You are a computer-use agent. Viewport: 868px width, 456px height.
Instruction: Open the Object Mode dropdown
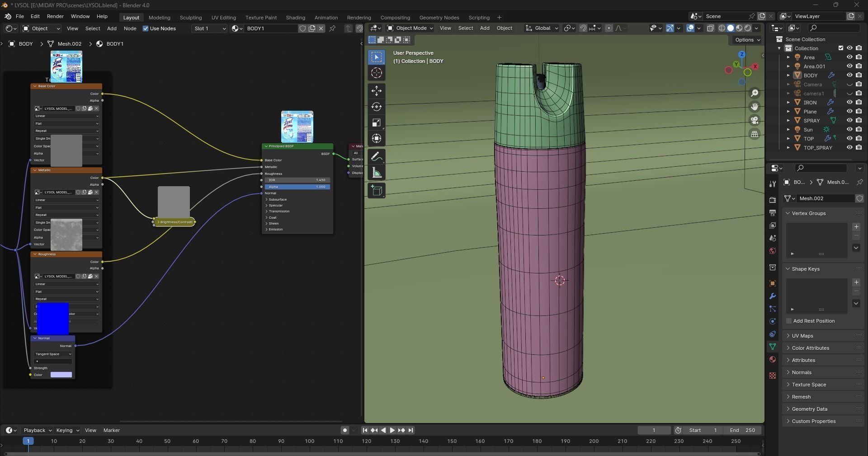pos(410,28)
